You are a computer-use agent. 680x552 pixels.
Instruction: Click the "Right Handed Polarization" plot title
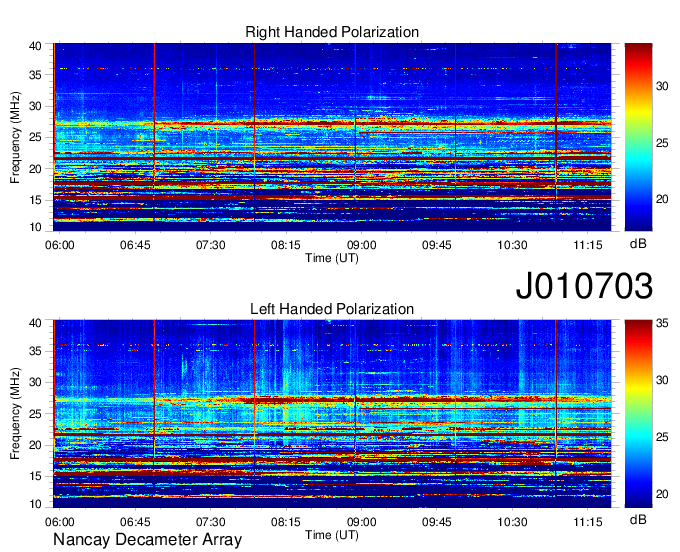[x=332, y=32]
